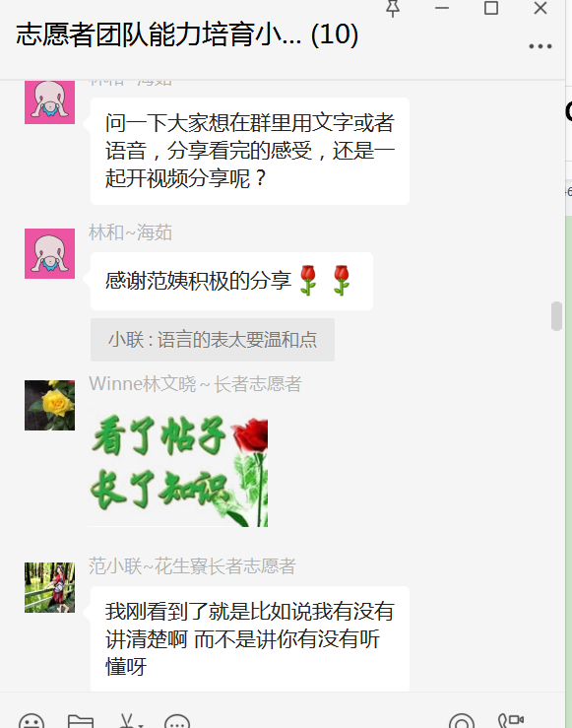Maximize the chat window
Viewport: 572px width, 728px height.
(491, 8)
